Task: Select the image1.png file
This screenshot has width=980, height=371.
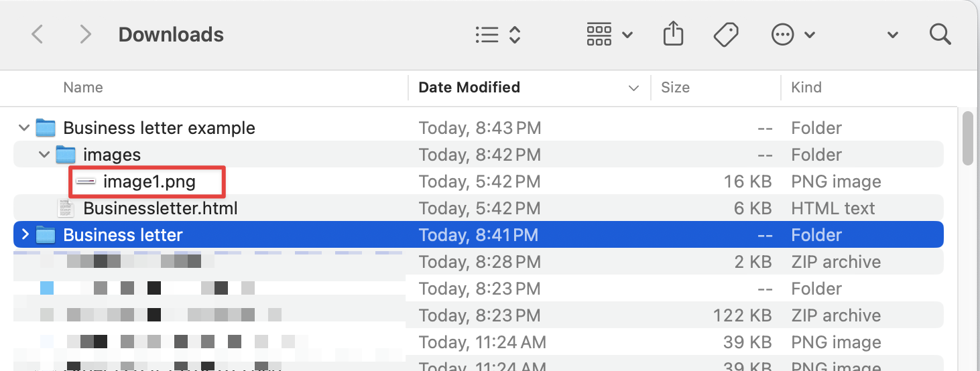Action: pos(149,181)
